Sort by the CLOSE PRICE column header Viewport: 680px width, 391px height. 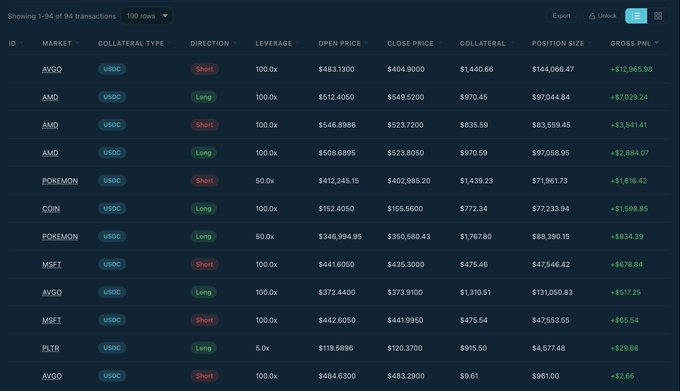tap(414, 43)
